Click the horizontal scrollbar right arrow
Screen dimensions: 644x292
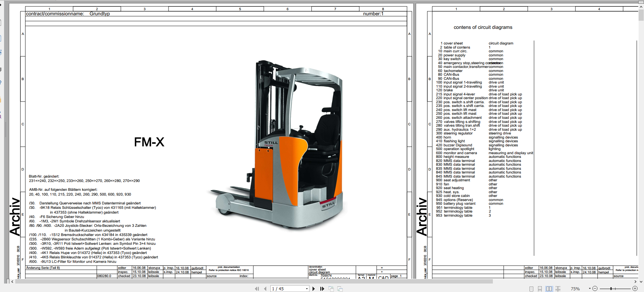[636, 281]
